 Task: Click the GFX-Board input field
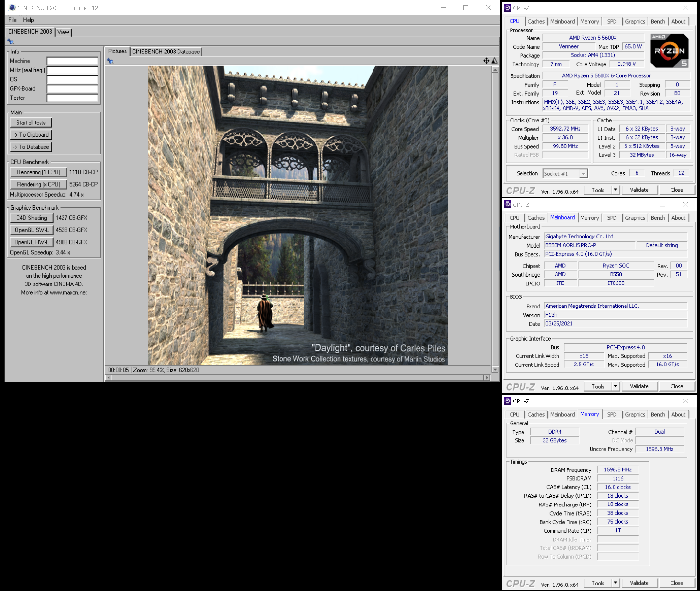point(72,89)
